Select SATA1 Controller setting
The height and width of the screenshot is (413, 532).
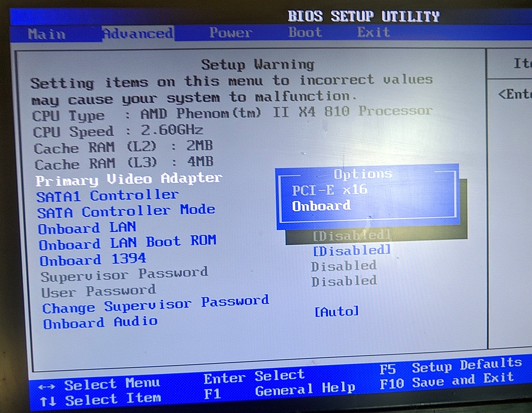tap(108, 196)
